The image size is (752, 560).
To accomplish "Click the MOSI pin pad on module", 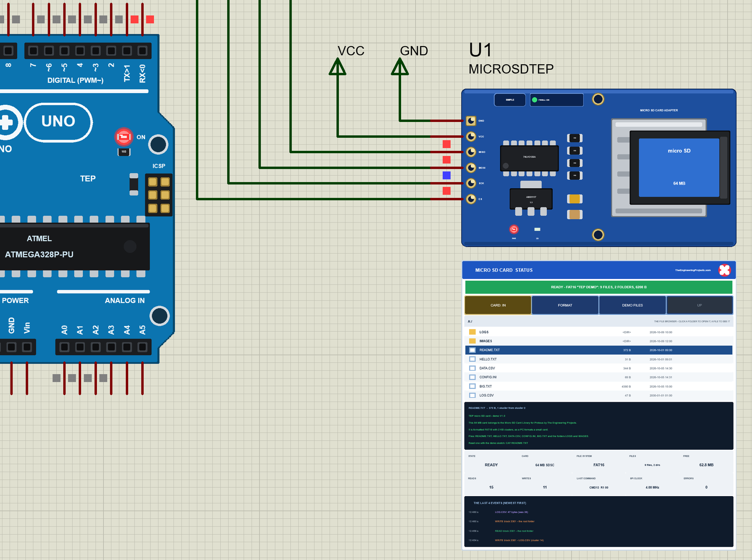I will click(471, 167).
